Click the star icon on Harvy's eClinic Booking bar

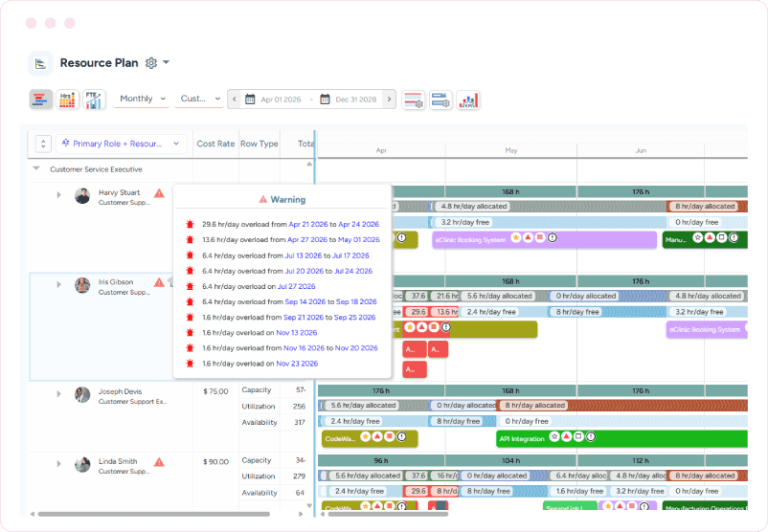pos(516,238)
